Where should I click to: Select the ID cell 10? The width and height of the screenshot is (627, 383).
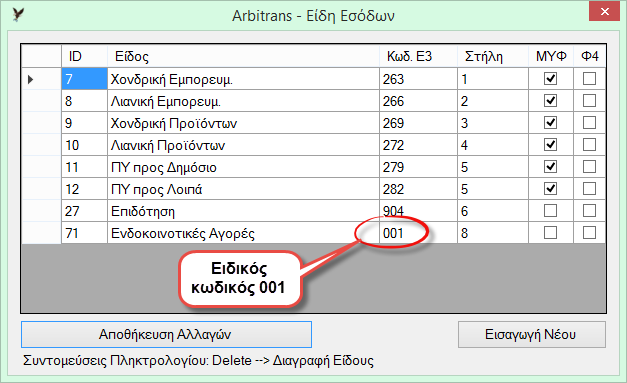tap(84, 145)
